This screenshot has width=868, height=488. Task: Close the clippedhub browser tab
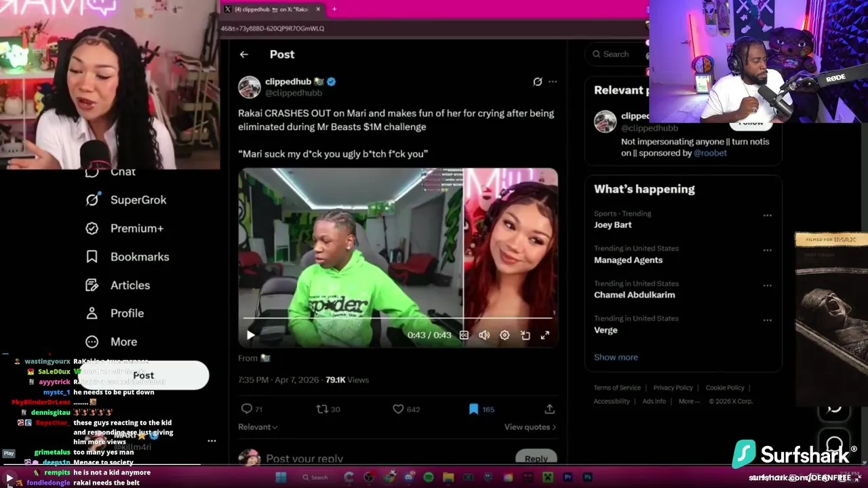317,9
